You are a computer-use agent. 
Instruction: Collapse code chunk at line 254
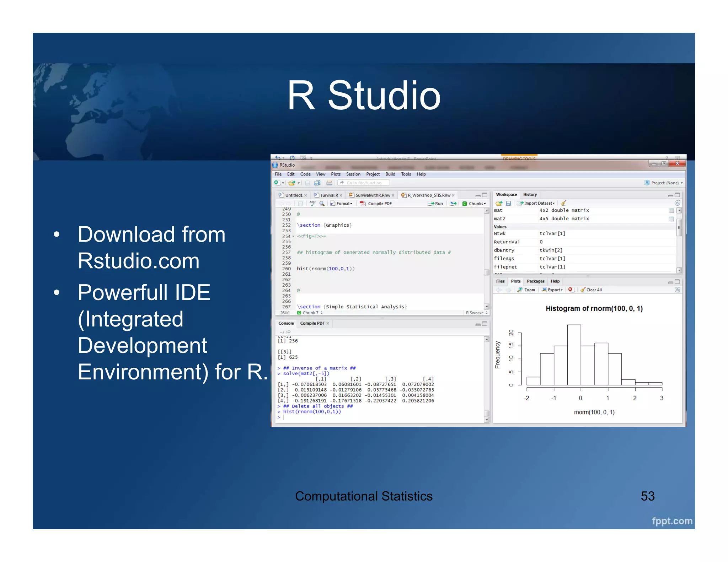pos(293,236)
